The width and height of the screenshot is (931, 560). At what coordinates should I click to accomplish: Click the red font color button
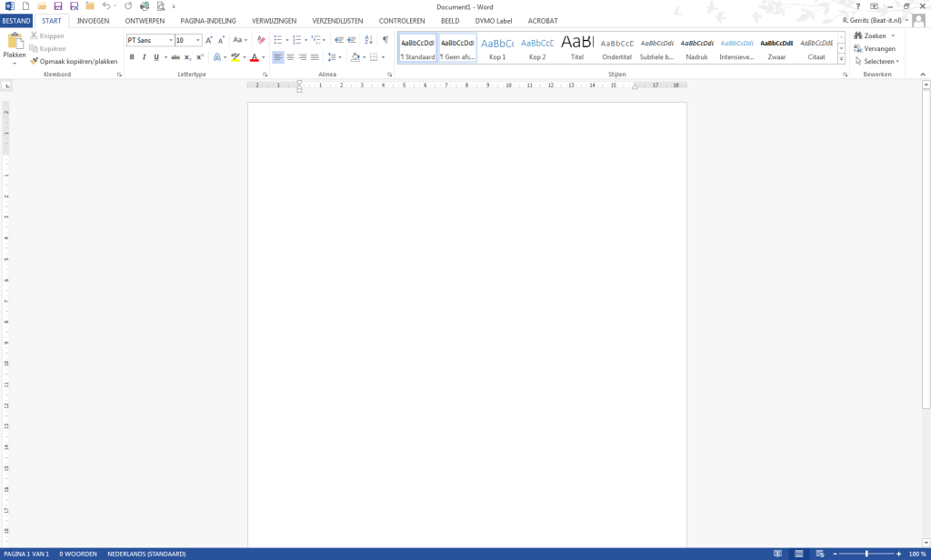(255, 57)
